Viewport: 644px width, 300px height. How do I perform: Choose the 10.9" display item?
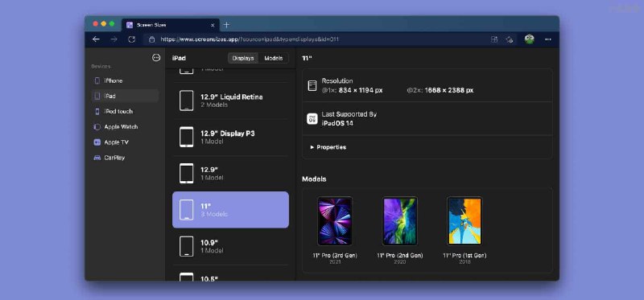point(230,246)
